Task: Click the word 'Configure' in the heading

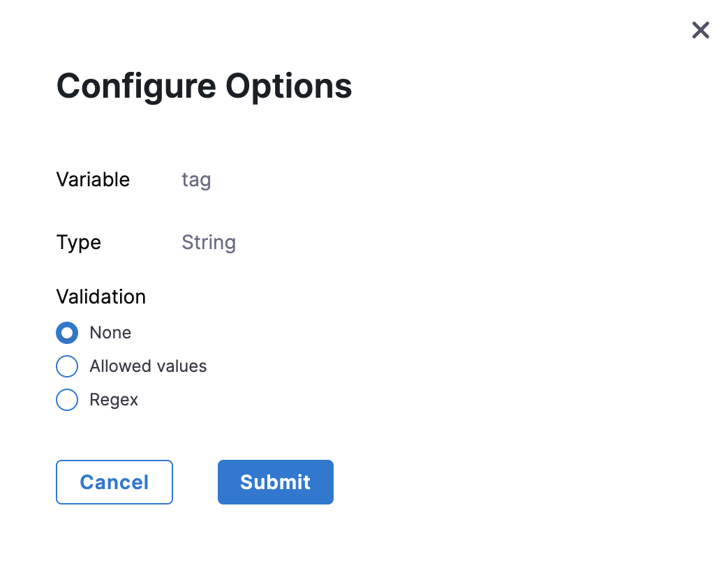Action: pos(136,87)
